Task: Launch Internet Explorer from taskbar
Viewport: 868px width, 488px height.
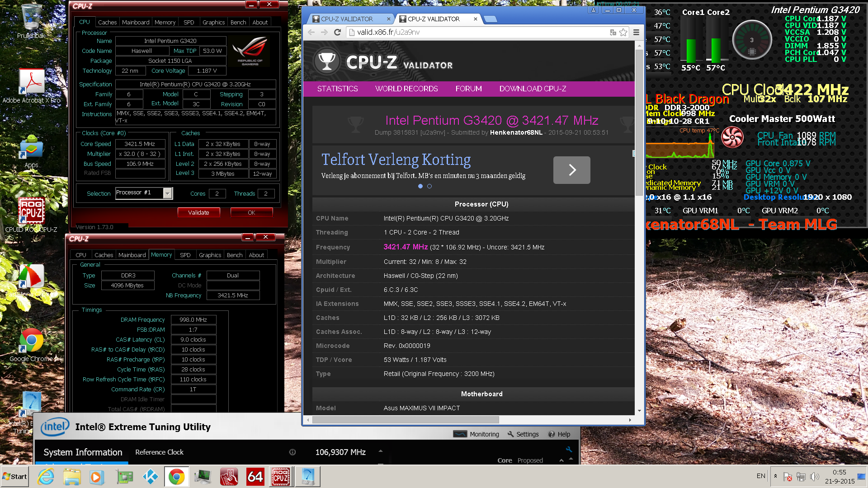Action: coord(46,477)
